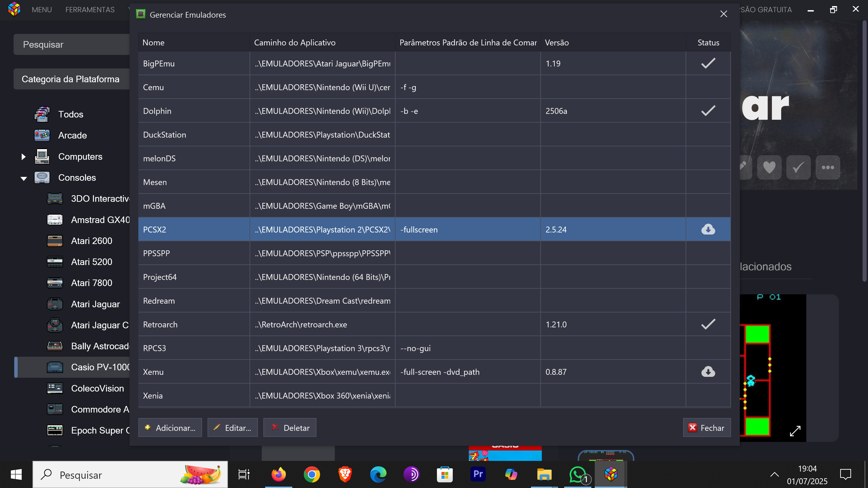The height and width of the screenshot is (488, 868).
Task: Click the Editar button
Action: (x=233, y=428)
